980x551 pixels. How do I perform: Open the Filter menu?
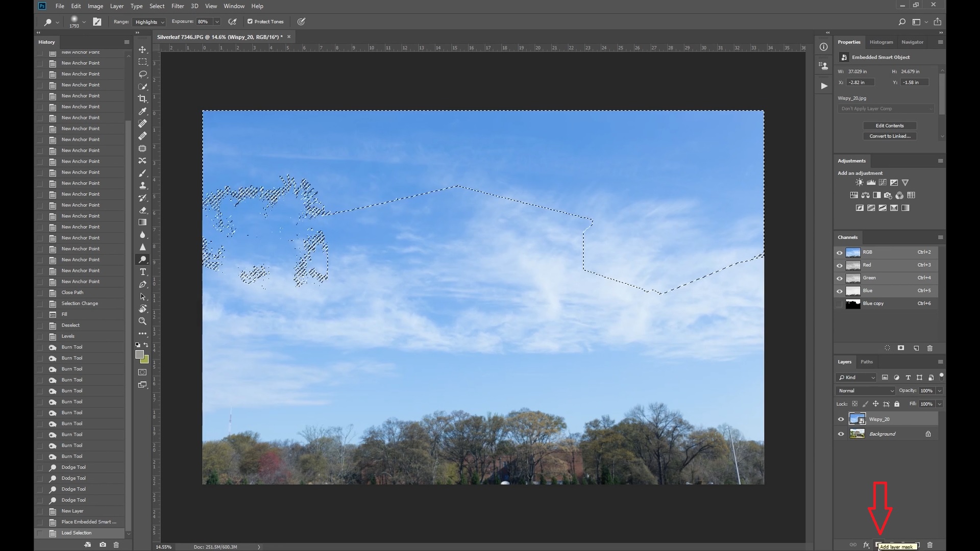coord(178,6)
